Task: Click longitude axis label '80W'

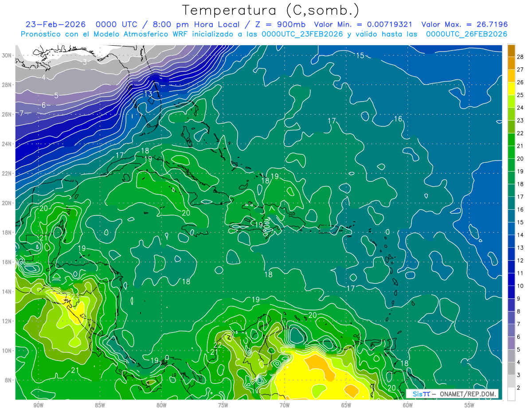Action: [161, 405]
